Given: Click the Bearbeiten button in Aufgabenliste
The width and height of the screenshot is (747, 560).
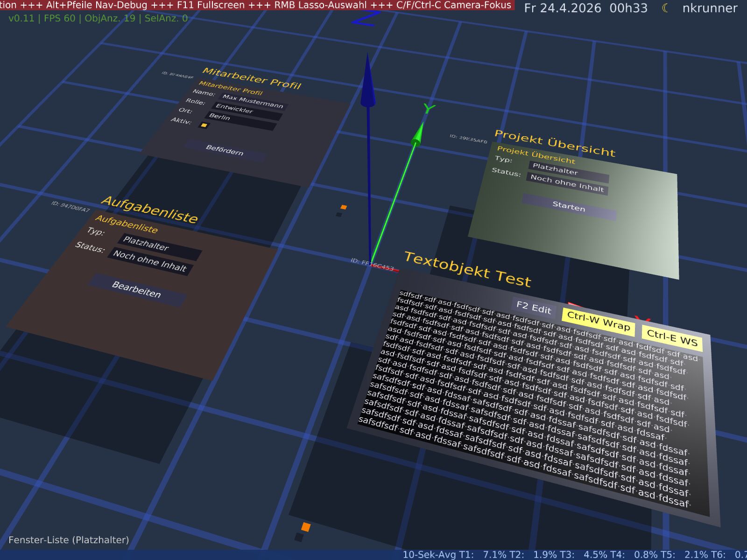Looking at the screenshot, I should click(136, 289).
